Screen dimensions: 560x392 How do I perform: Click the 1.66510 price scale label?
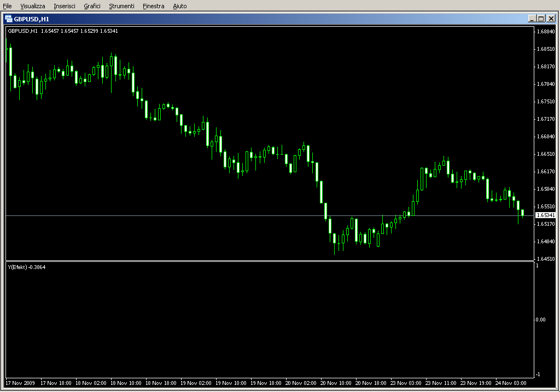click(x=546, y=154)
